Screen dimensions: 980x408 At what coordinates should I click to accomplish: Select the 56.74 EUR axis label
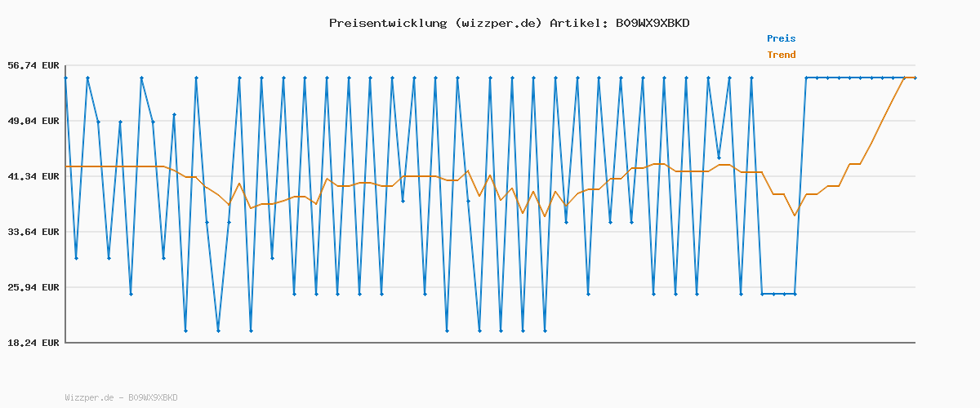[33, 65]
